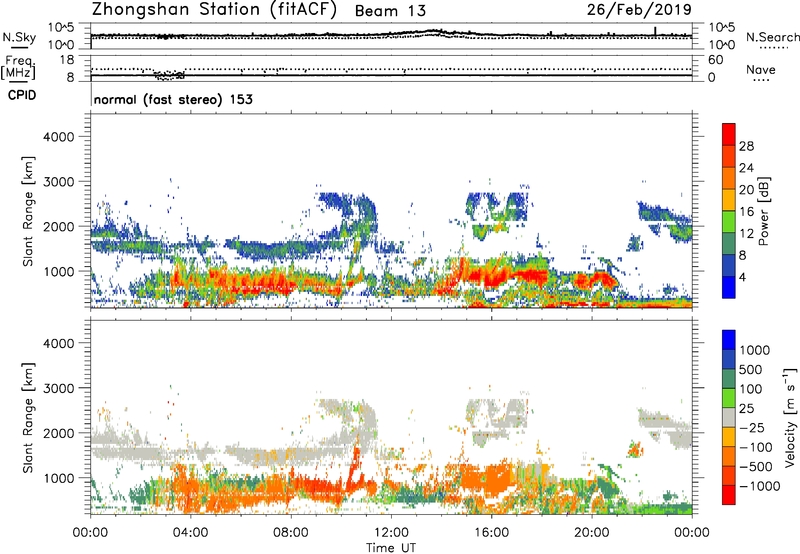Click the 'N.Search' legend label
This screenshot has width=800, height=554.
pos(772,37)
